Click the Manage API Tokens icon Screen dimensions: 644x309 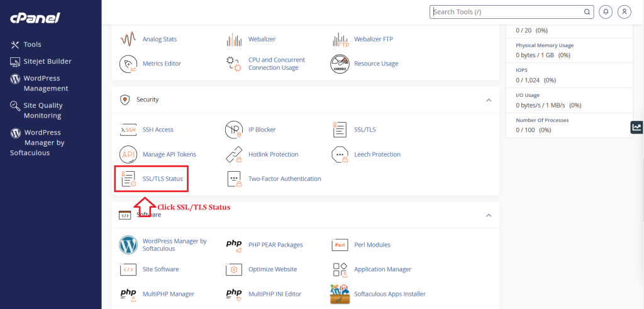[128, 155]
